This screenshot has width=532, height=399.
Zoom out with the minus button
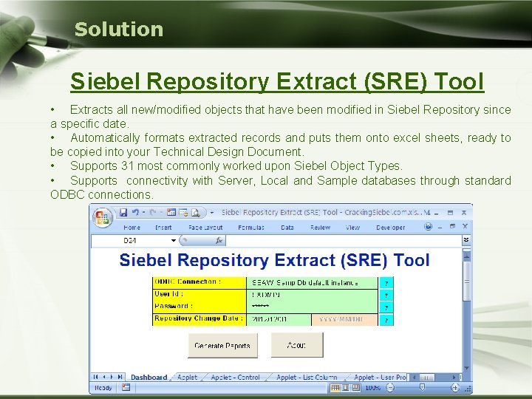click(391, 387)
